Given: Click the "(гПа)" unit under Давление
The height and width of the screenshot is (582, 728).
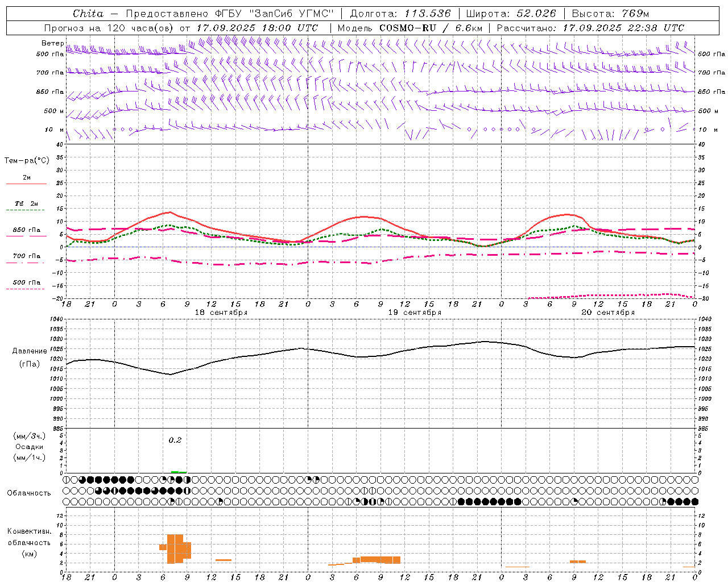Looking at the screenshot, I should [x=28, y=364].
